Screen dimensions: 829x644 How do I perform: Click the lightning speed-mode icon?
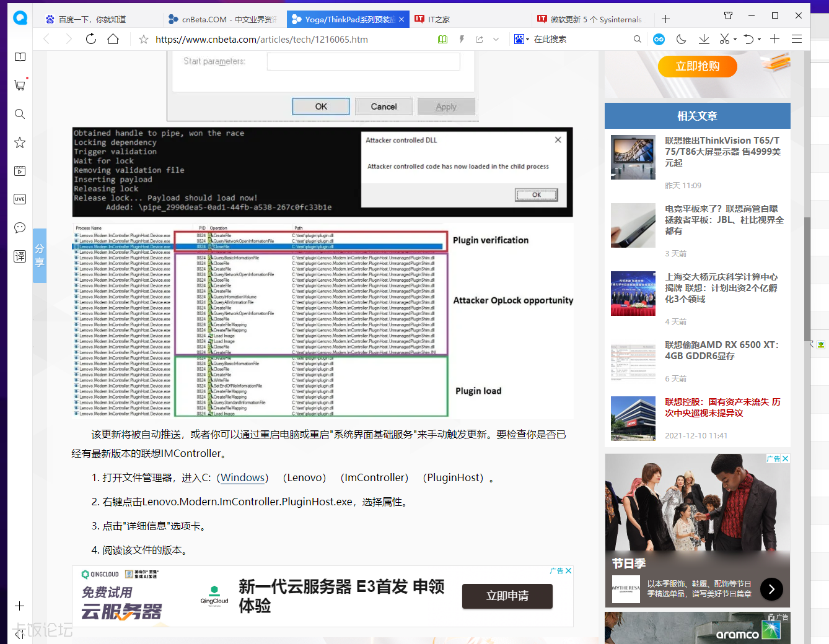point(462,39)
